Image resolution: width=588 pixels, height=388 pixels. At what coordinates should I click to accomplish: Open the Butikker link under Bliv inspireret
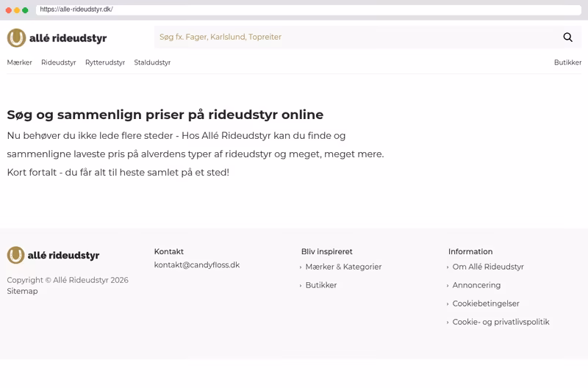[321, 285]
